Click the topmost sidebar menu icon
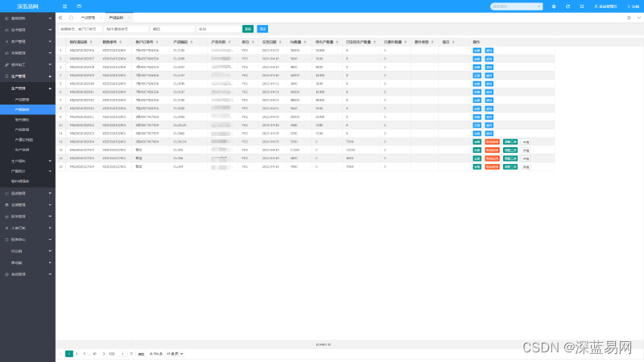Viewport: 644px width, 362px height. [6, 19]
